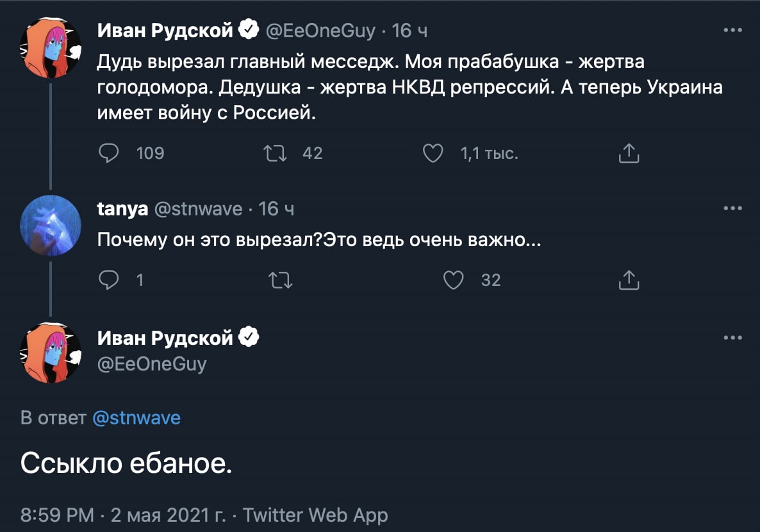This screenshot has height=532, width=760.
Task: Open Иван Рудской avatar on main reply
Action: click(x=51, y=353)
